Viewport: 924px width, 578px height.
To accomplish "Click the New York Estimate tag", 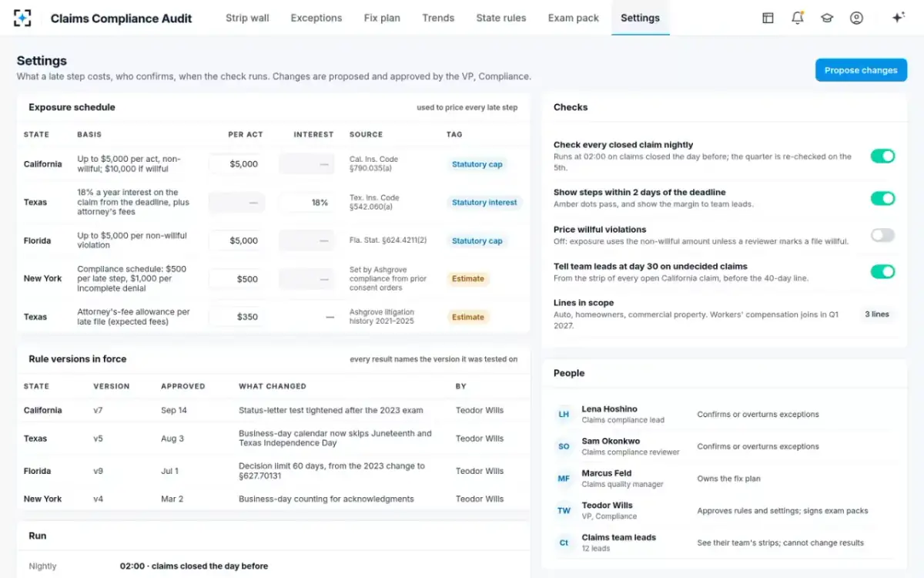I will click(468, 279).
